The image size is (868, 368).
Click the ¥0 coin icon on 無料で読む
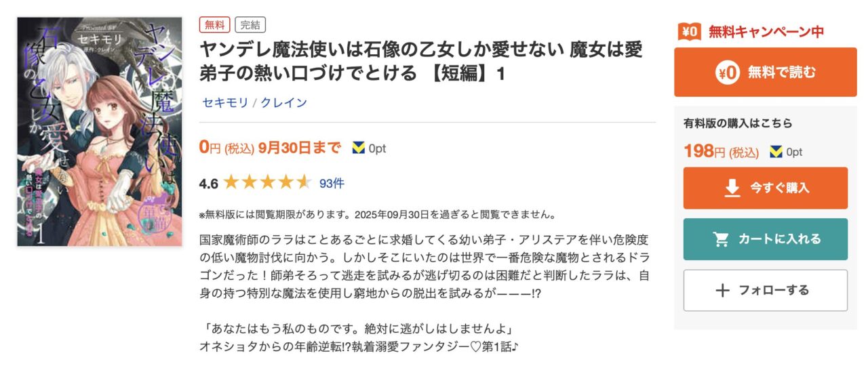tap(728, 73)
